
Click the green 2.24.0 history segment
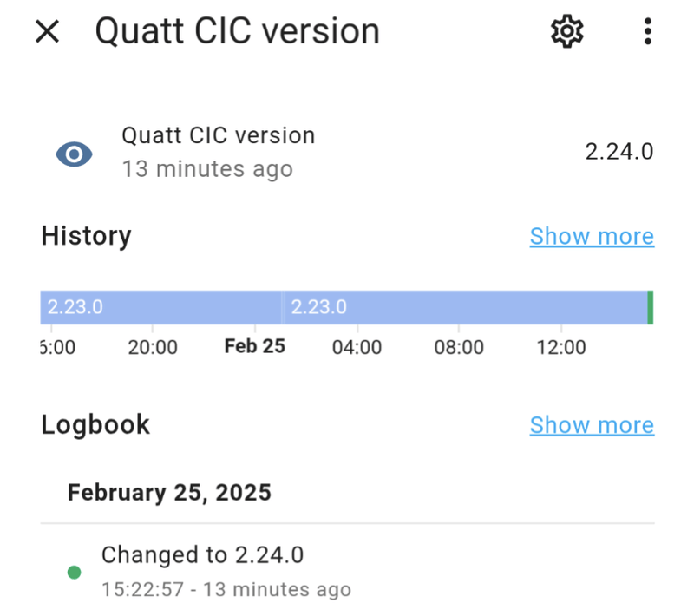coord(651,307)
